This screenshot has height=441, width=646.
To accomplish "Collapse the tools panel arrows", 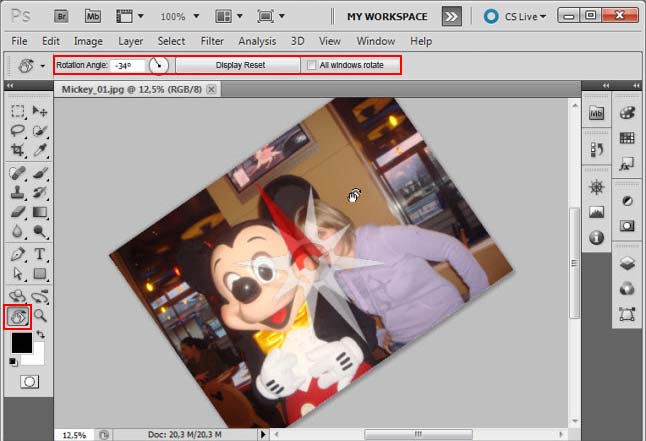I will (x=10, y=85).
